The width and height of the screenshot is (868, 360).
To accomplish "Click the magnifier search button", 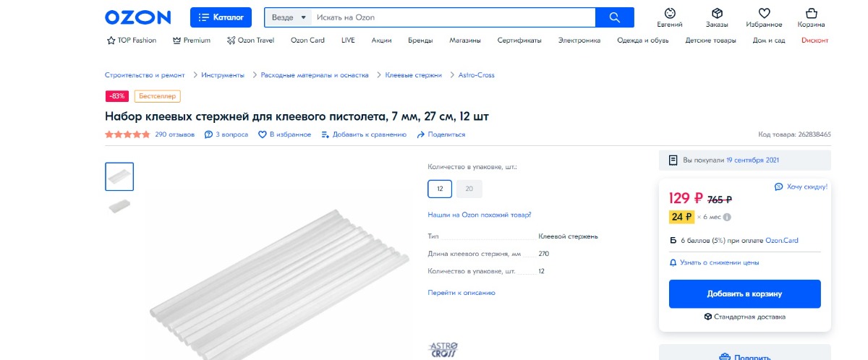I will [615, 17].
